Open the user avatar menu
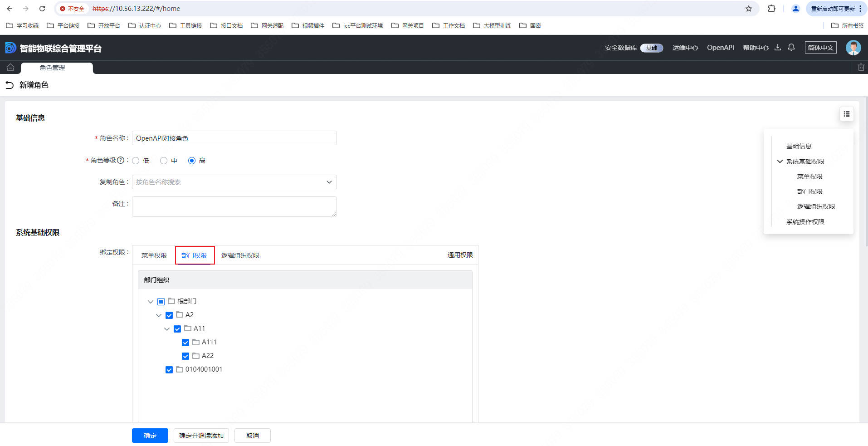Viewport: 868px width, 446px height. tap(853, 48)
